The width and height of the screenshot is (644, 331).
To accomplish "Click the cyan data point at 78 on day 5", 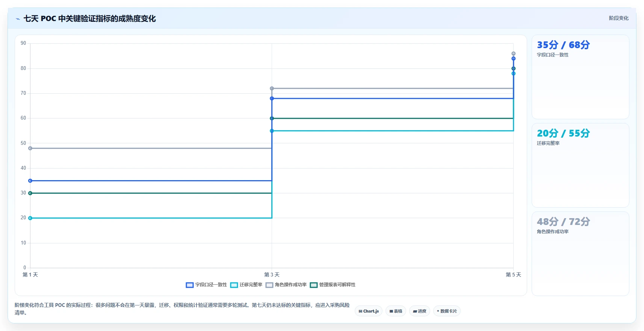I will pyautogui.click(x=513, y=73).
